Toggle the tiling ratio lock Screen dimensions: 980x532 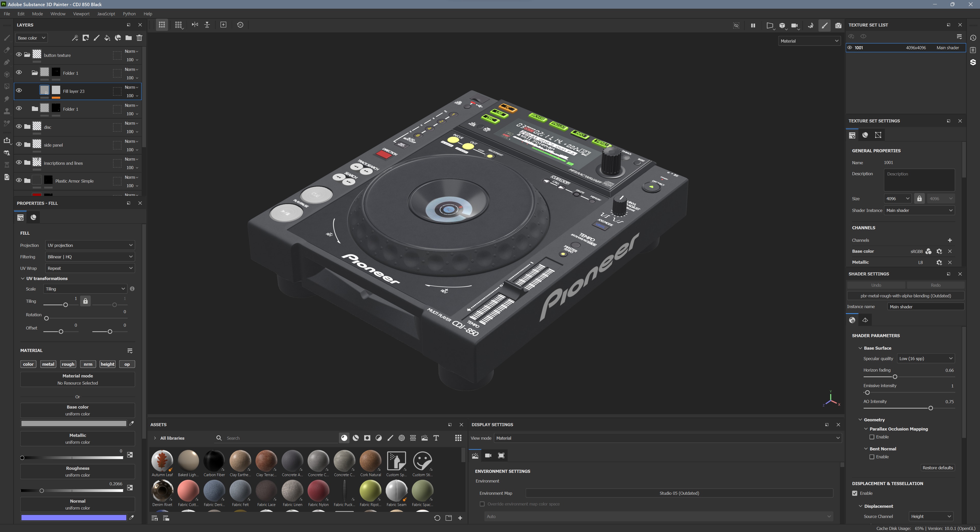point(85,301)
